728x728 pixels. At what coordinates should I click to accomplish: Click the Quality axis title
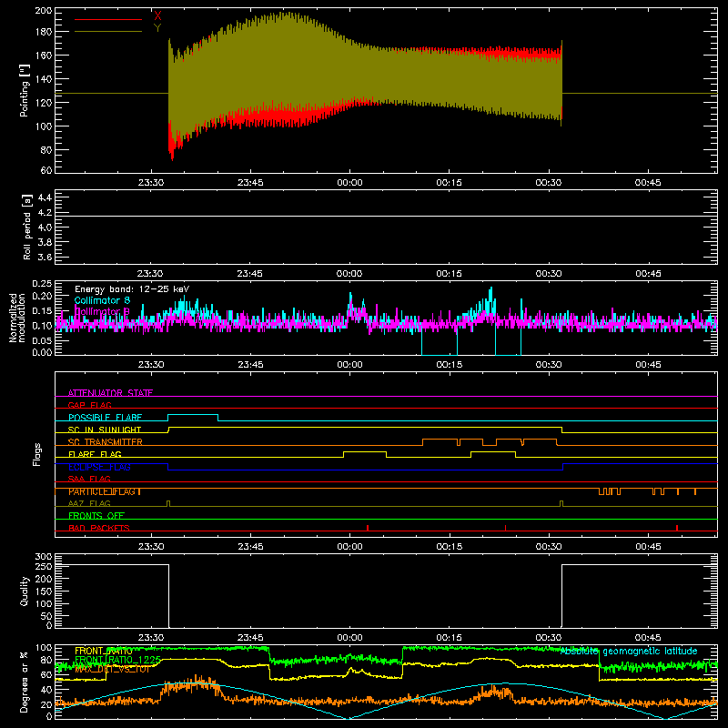point(25,591)
